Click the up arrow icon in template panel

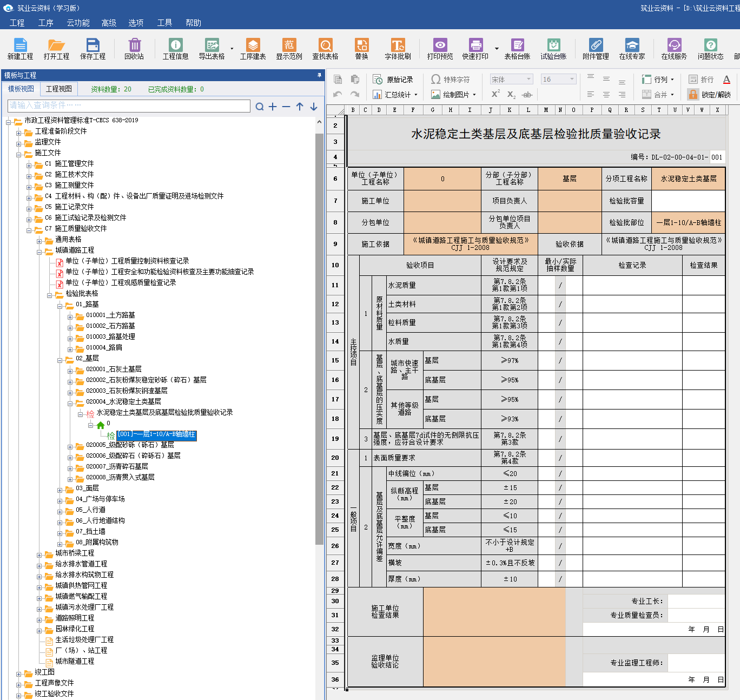coord(300,107)
